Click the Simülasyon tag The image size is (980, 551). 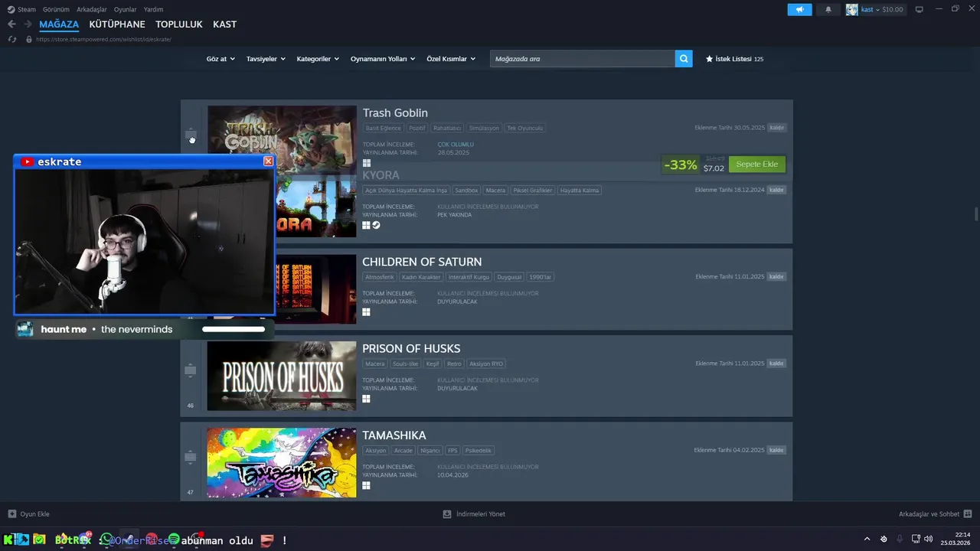(x=484, y=129)
